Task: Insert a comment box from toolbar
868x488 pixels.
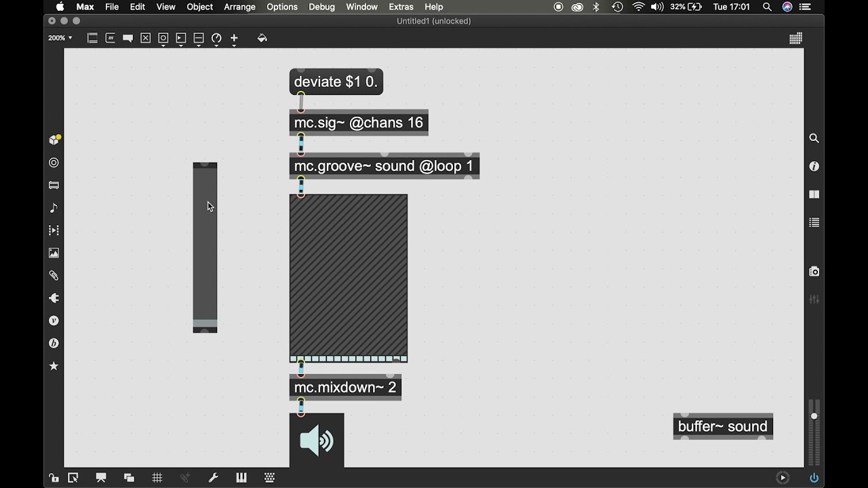Action: pyautogui.click(x=127, y=38)
